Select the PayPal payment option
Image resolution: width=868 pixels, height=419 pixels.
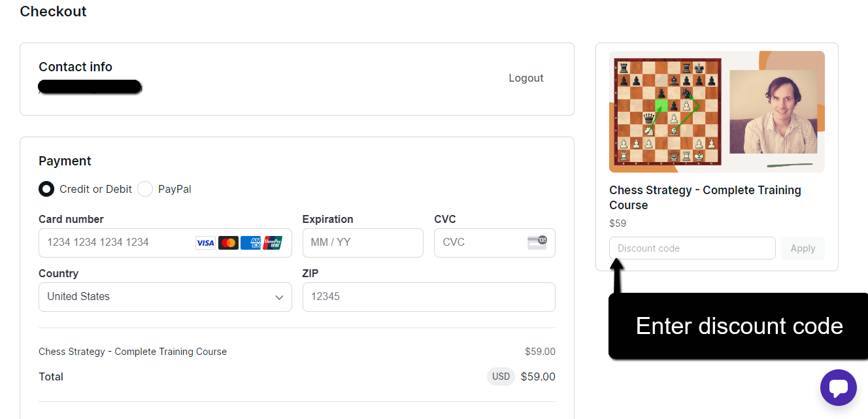pos(145,189)
